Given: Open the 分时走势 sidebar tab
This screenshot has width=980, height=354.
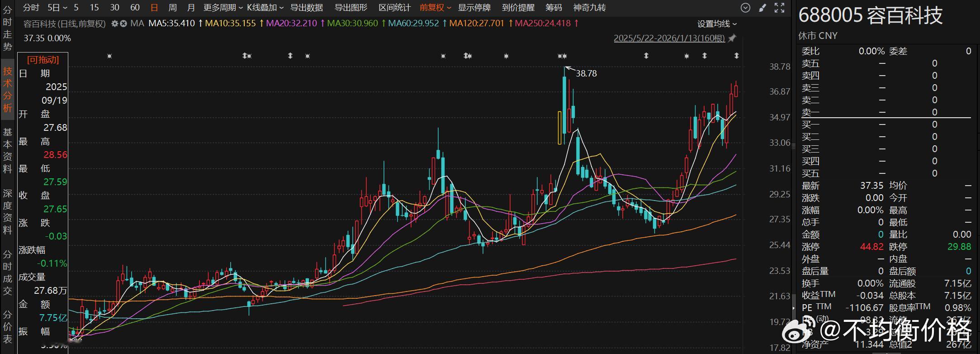Looking at the screenshot, I should coord(8,28).
